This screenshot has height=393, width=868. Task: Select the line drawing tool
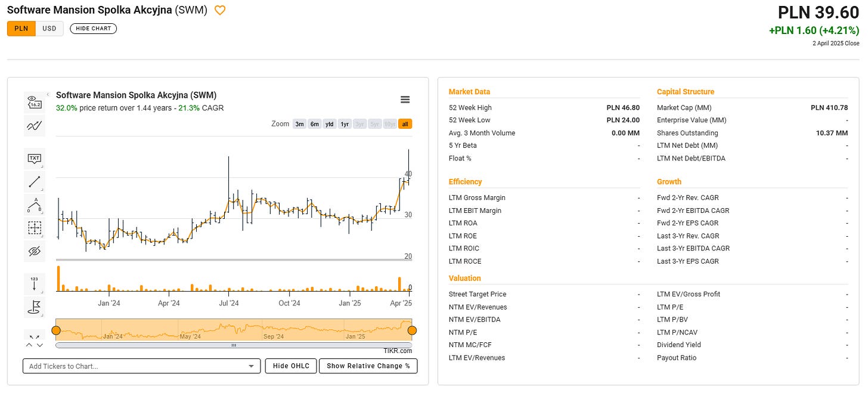(35, 182)
